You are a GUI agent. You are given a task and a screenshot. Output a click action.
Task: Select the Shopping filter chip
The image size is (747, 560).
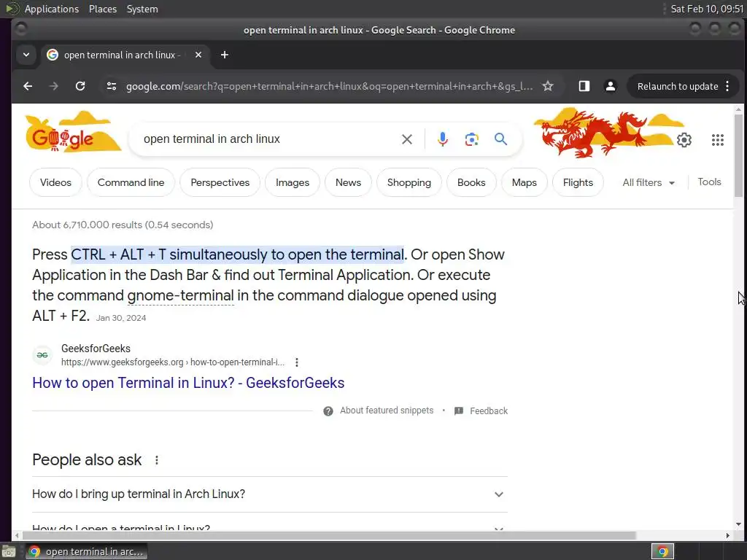pos(409,182)
